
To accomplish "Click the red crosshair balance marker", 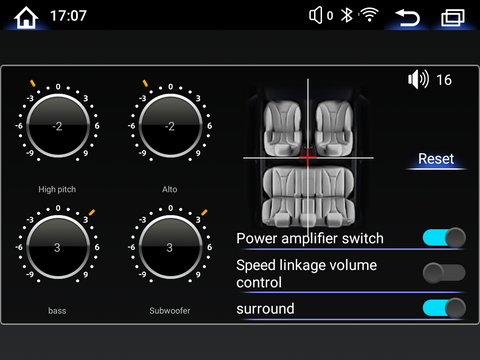I will pos(307,157).
